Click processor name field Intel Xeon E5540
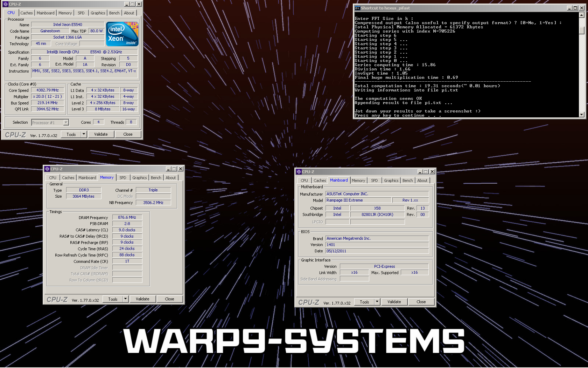 click(68, 25)
